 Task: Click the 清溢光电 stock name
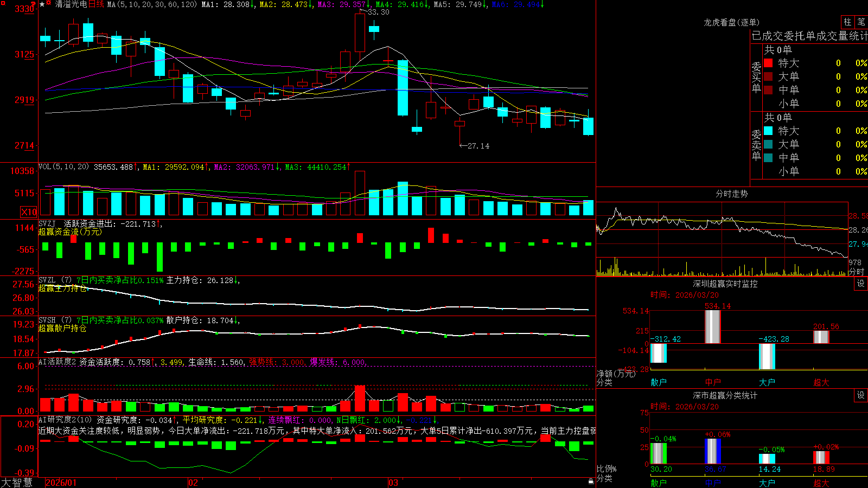click(71, 4)
